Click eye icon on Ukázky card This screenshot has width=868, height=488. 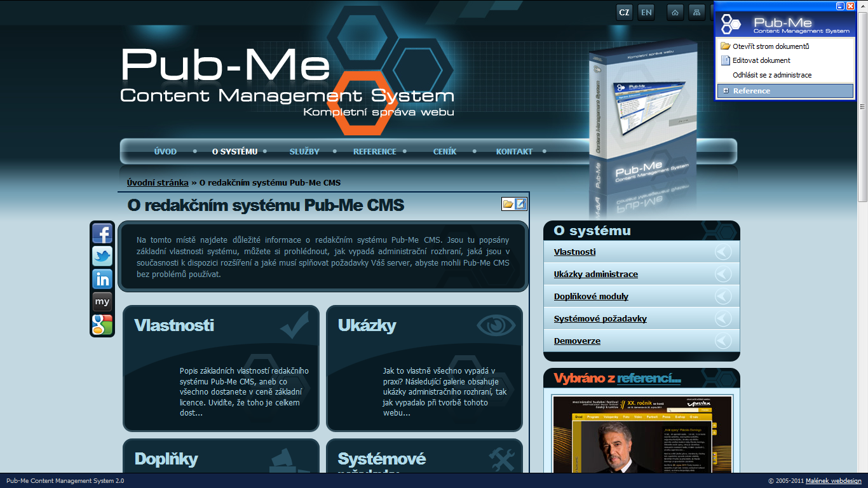(496, 325)
